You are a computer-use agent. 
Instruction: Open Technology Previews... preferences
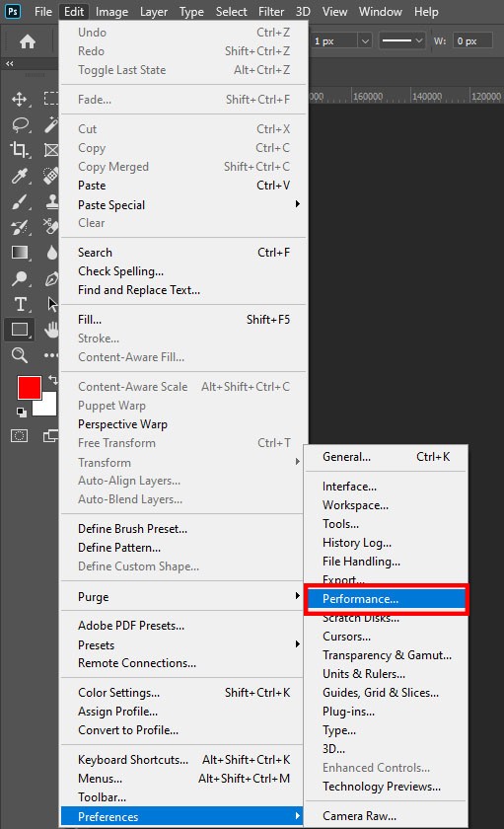coord(387,787)
